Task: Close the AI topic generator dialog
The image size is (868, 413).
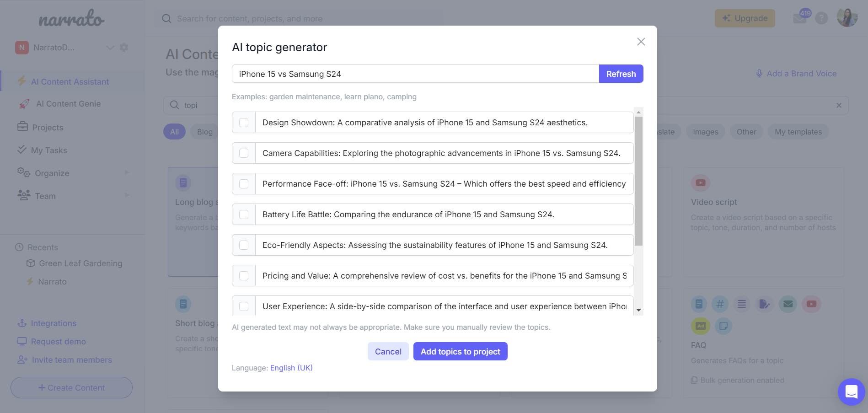Action: [641, 42]
